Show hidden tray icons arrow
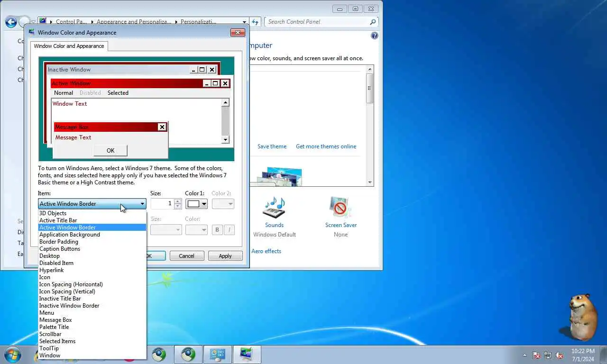607x364 pixels. (524, 355)
